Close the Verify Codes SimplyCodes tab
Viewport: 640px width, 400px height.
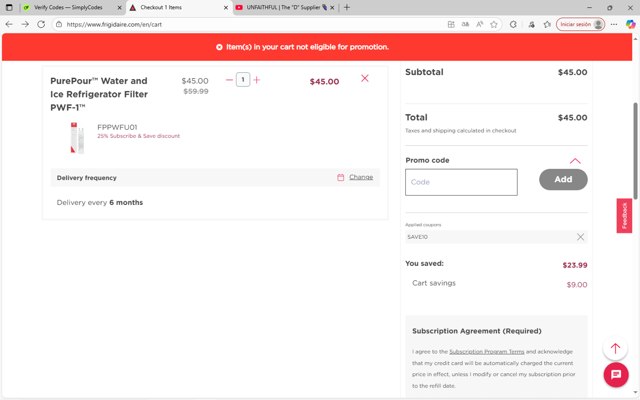(120, 7)
